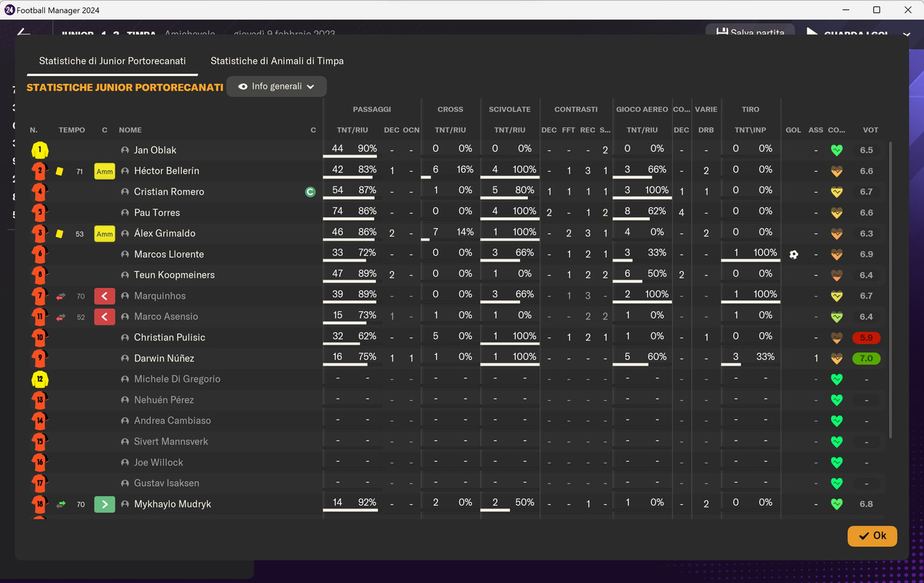Image resolution: width=924 pixels, height=583 pixels.
Task: Click Nehuén Pérez's green condition heart
Action: pos(837,400)
